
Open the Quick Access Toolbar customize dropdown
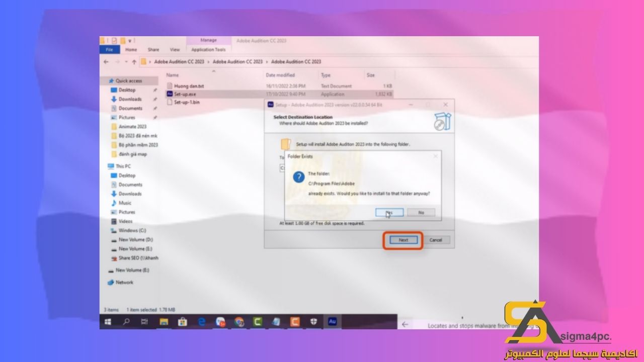click(130, 40)
